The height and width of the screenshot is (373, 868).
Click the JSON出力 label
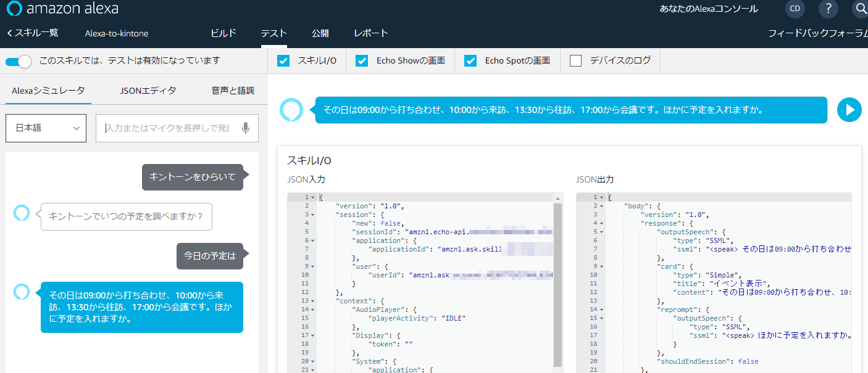[595, 180]
